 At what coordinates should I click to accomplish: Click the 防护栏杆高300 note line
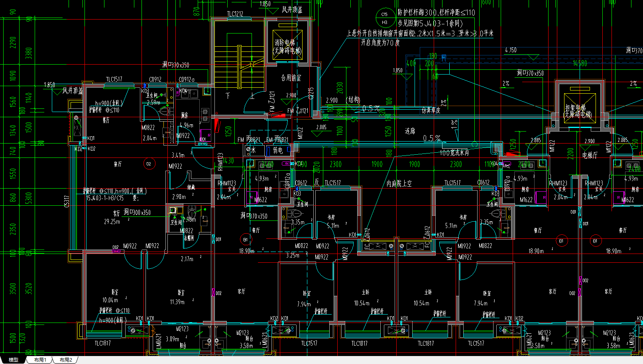(437, 13)
